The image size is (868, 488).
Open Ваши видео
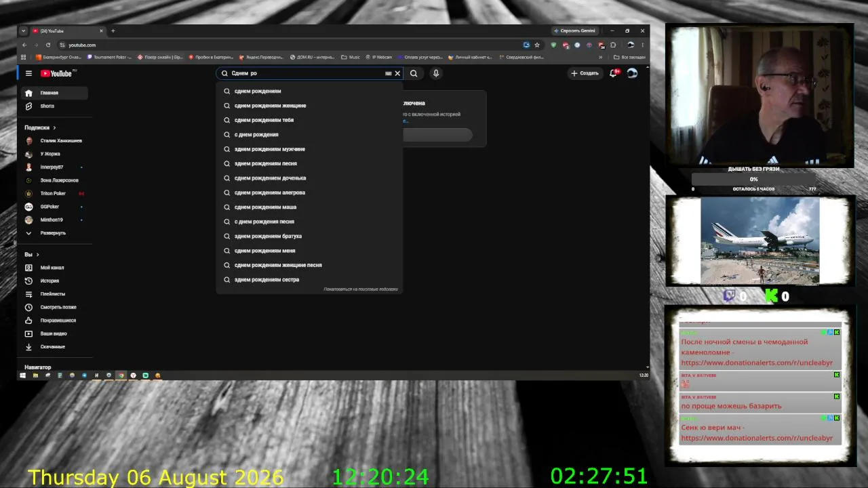[x=54, y=333]
